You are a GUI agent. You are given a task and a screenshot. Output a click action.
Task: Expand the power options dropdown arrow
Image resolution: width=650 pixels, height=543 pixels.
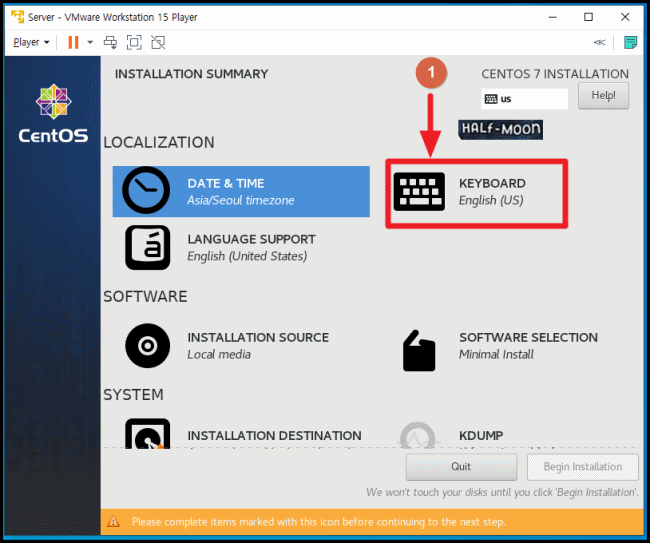point(90,42)
